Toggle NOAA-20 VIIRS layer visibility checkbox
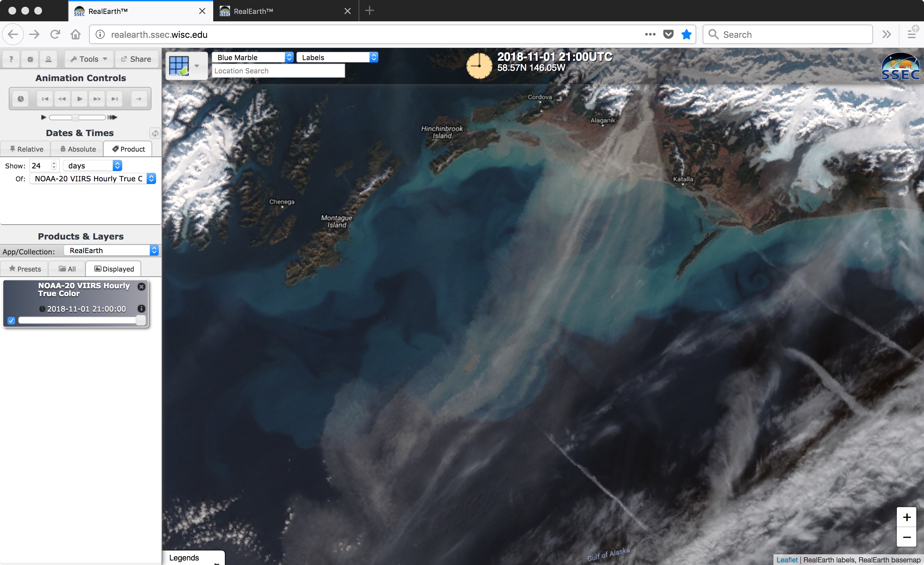 coord(11,320)
